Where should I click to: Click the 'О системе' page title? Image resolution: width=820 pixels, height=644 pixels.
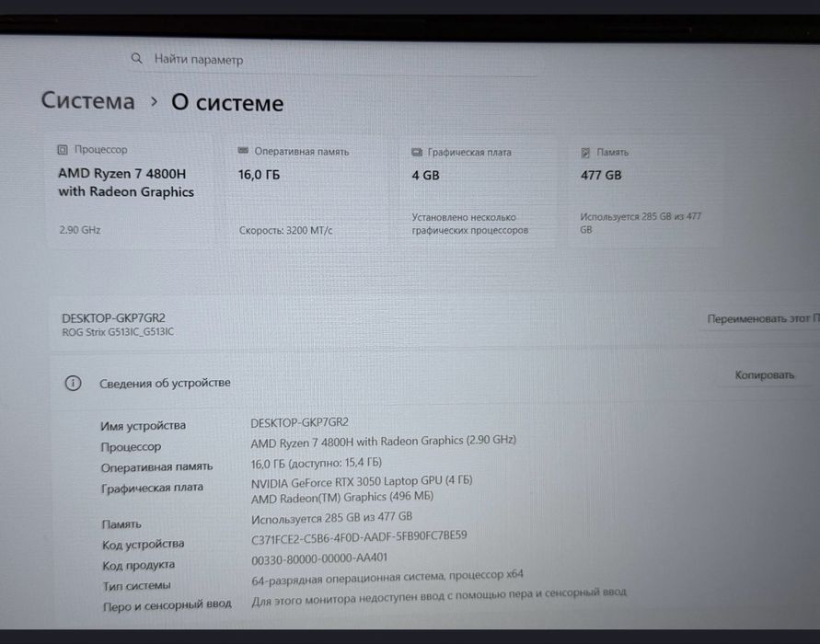coord(227,103)
